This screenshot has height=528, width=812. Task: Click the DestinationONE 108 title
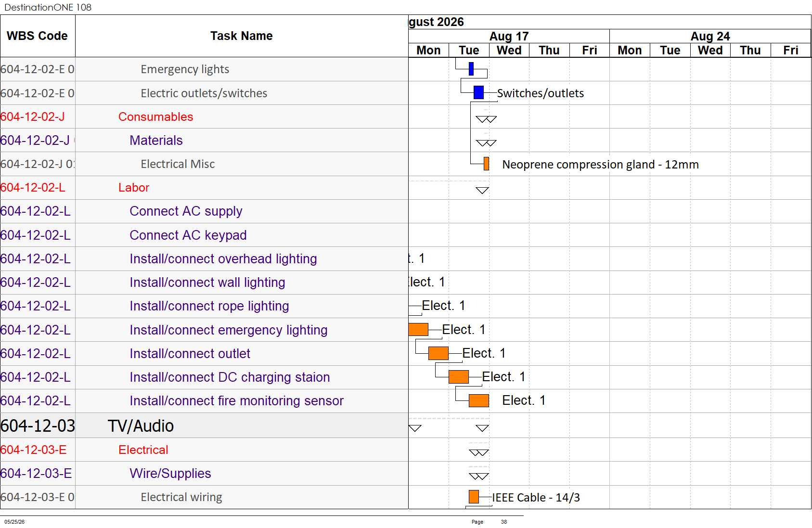point(48,7)
